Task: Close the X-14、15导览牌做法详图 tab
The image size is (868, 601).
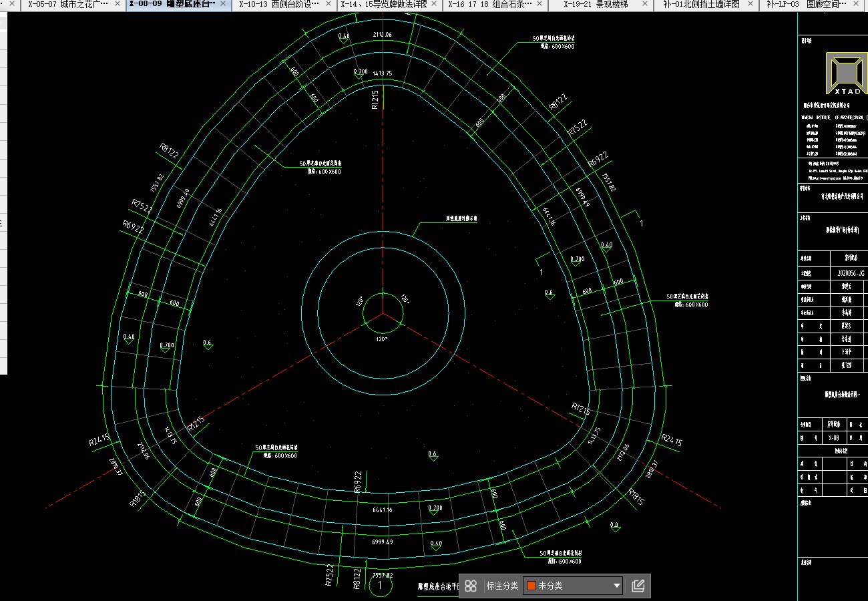Action: (x=434, y=4)
